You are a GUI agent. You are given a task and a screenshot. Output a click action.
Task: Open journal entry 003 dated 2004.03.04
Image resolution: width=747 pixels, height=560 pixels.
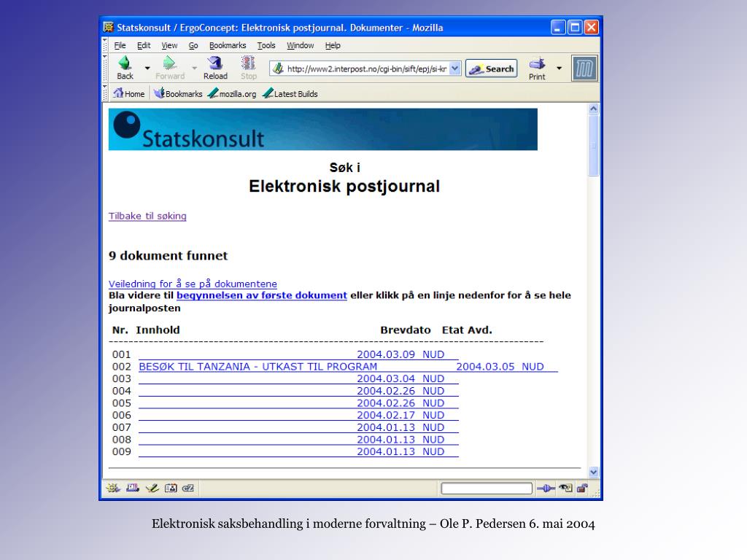[298, 378]
